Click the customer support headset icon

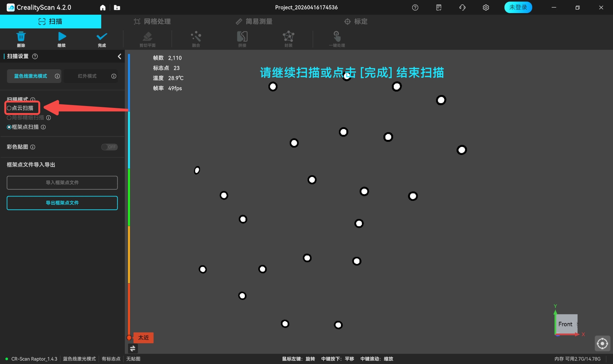(462, 7)
